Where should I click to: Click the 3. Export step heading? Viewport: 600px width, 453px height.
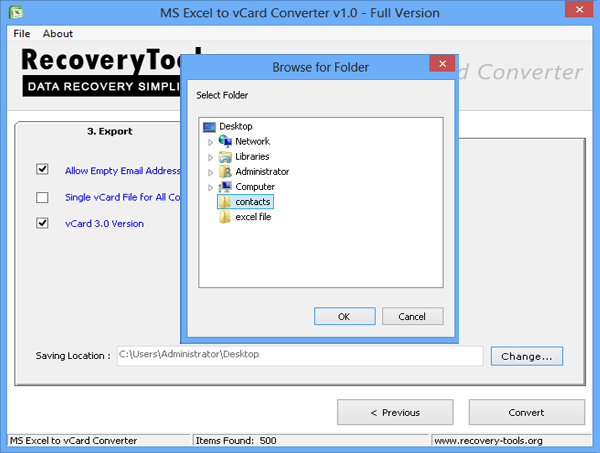(x=109, y=131)
